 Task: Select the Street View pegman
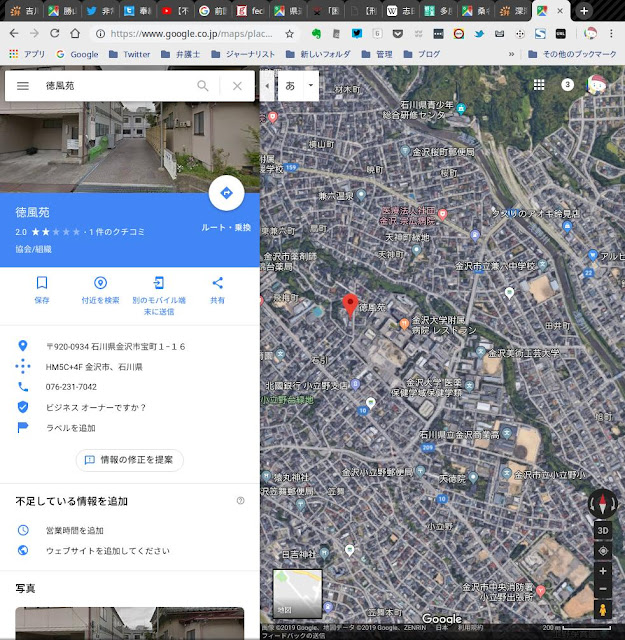tap(603, 609)
